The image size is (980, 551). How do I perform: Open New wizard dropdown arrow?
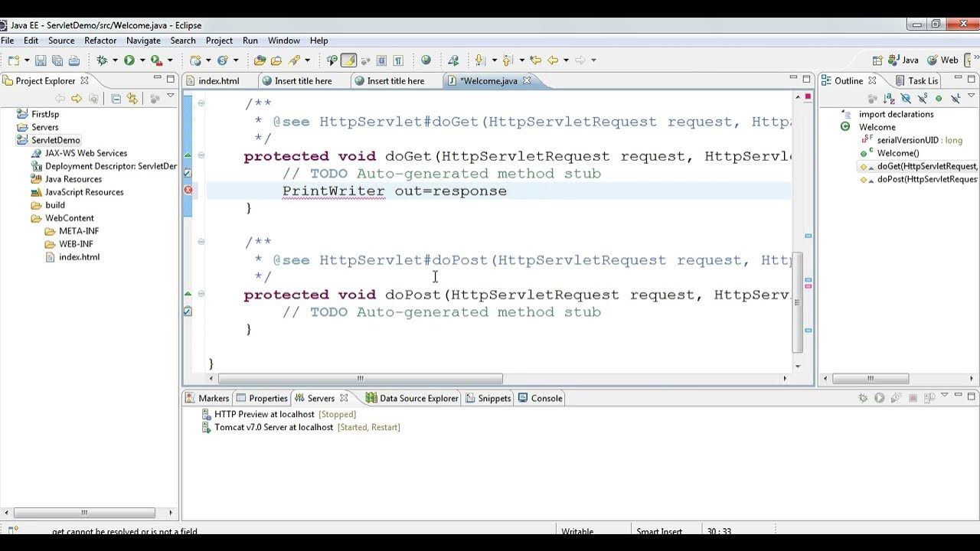[27, 60]
